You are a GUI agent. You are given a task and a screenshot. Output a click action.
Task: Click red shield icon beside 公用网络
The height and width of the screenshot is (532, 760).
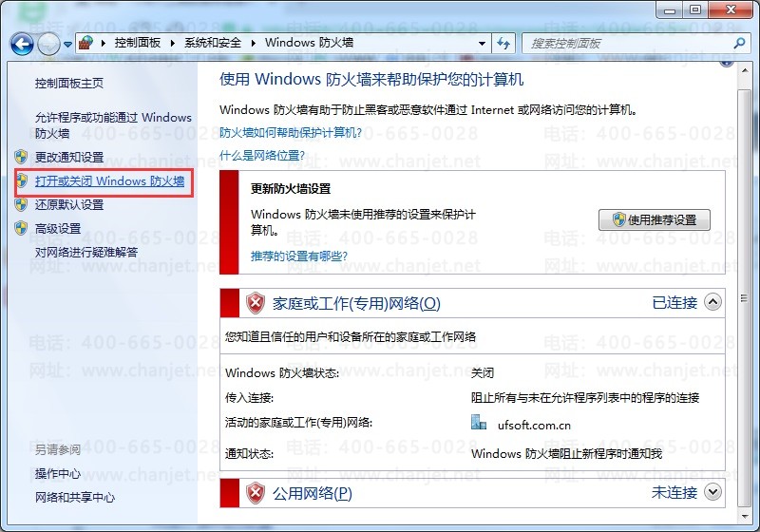point(256,493)
